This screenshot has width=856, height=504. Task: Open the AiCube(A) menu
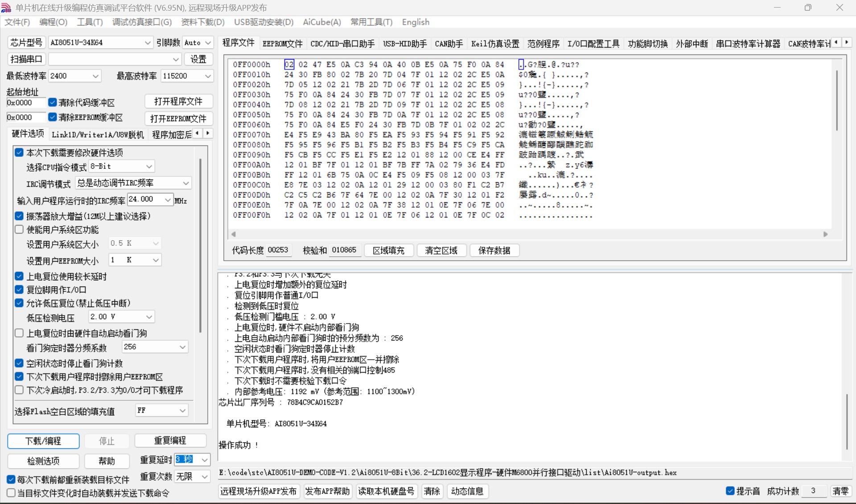322,22
